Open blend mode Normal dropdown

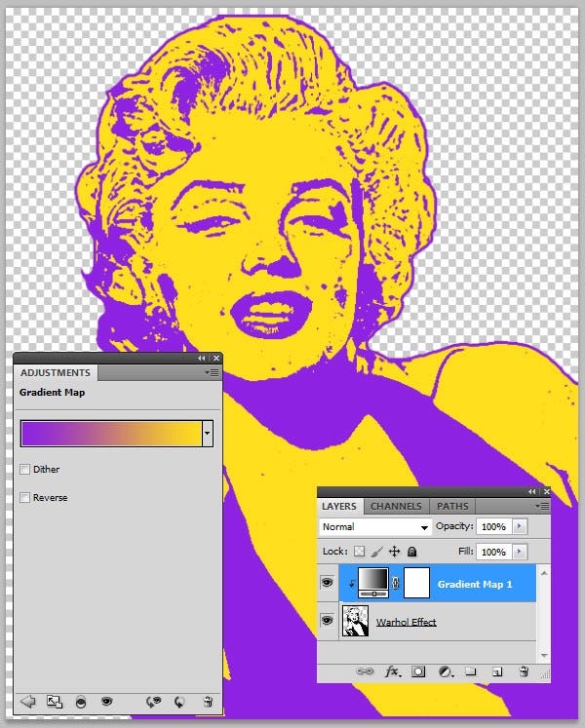pos(375,526)
